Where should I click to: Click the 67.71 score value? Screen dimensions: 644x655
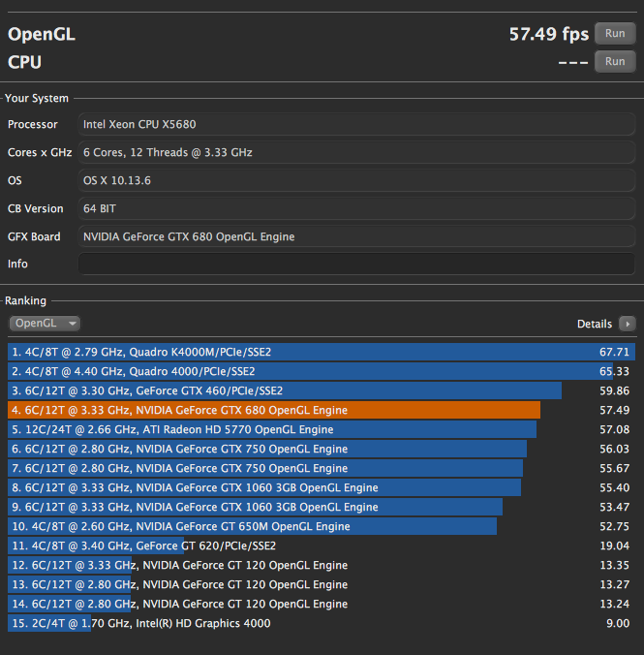614,352
